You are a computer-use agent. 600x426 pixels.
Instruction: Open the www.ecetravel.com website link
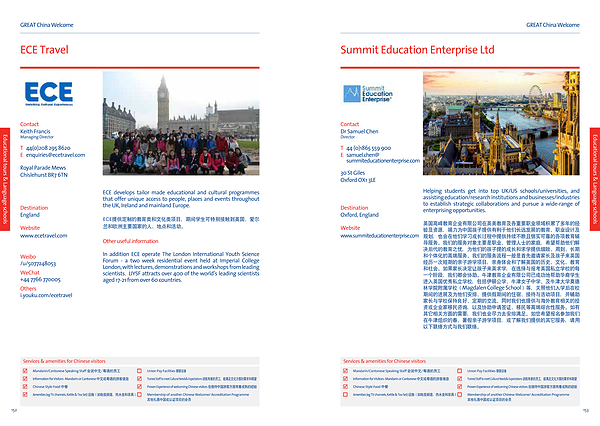tap(45, 235)
